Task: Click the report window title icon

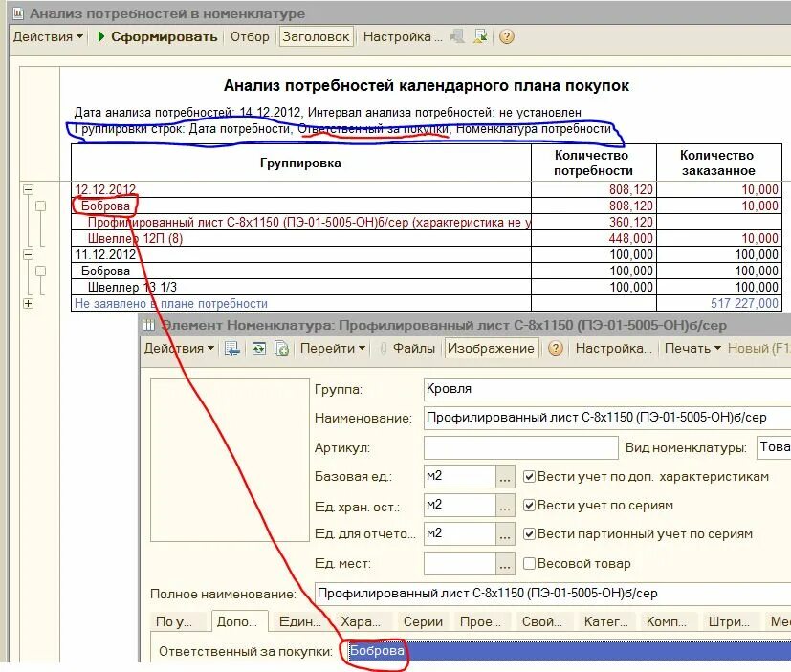Action: (18, 13)
